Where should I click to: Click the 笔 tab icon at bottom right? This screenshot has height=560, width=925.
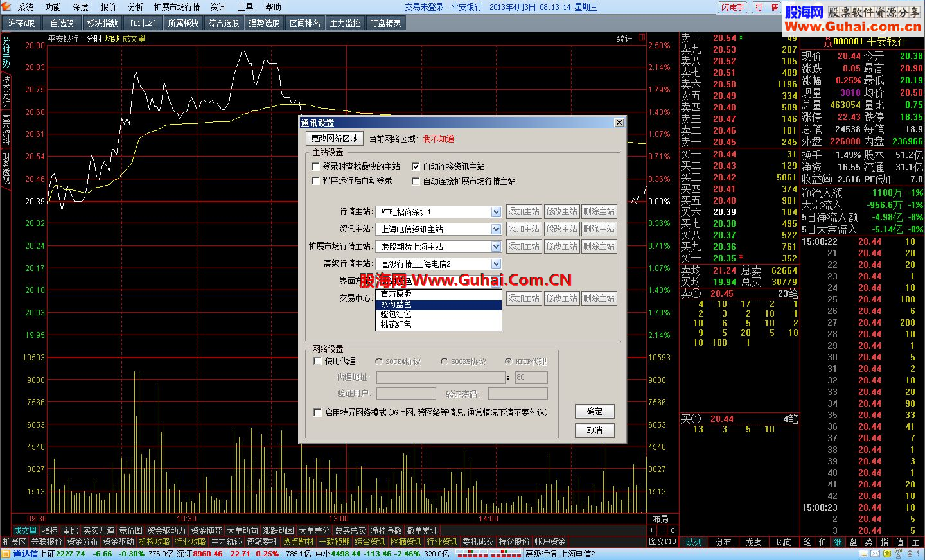807,542
